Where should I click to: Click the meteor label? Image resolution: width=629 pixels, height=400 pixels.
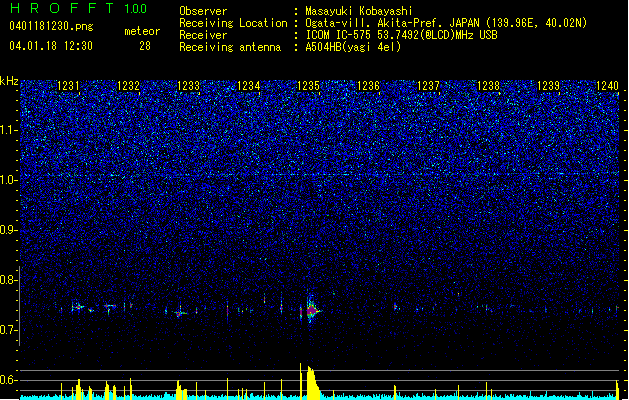click(x=142, y=31)
